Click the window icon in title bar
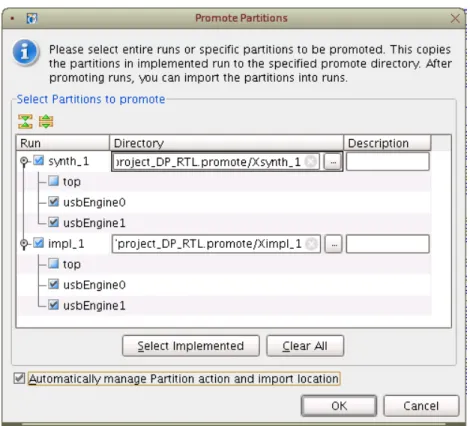This screenshot has width=470, height=426. (32, 18)
